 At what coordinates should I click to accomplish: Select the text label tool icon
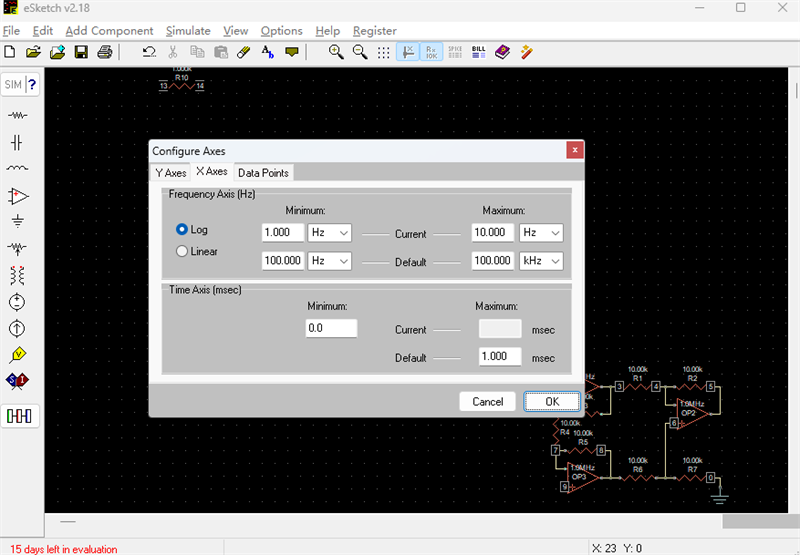click(x=267, y=52)
